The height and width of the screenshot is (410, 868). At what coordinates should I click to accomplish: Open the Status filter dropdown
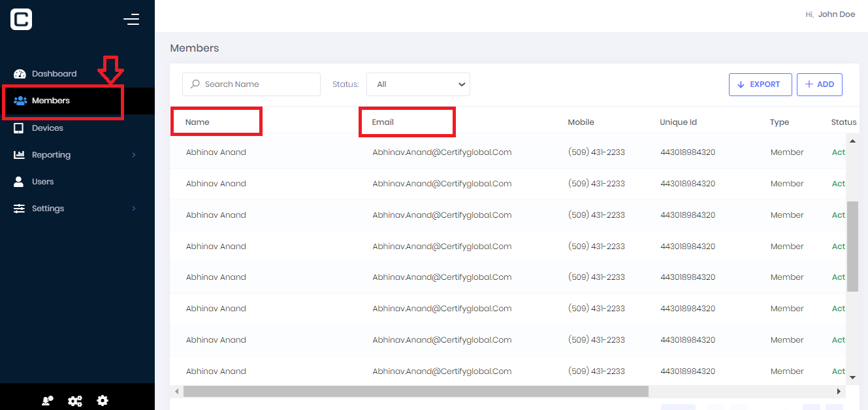pos(418,84)
